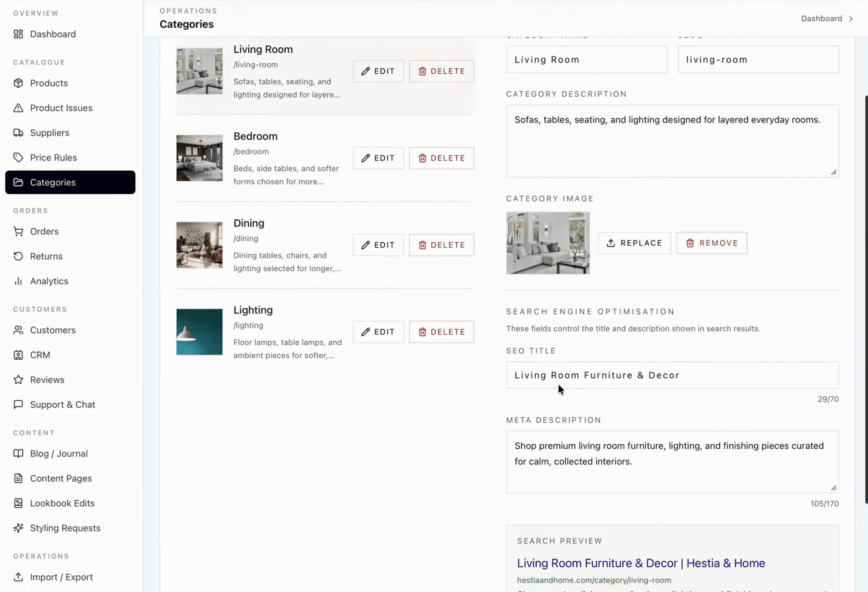Click the Dashboard grid icon in sidebar
868x592 pixels.
[x=18, y=34]
